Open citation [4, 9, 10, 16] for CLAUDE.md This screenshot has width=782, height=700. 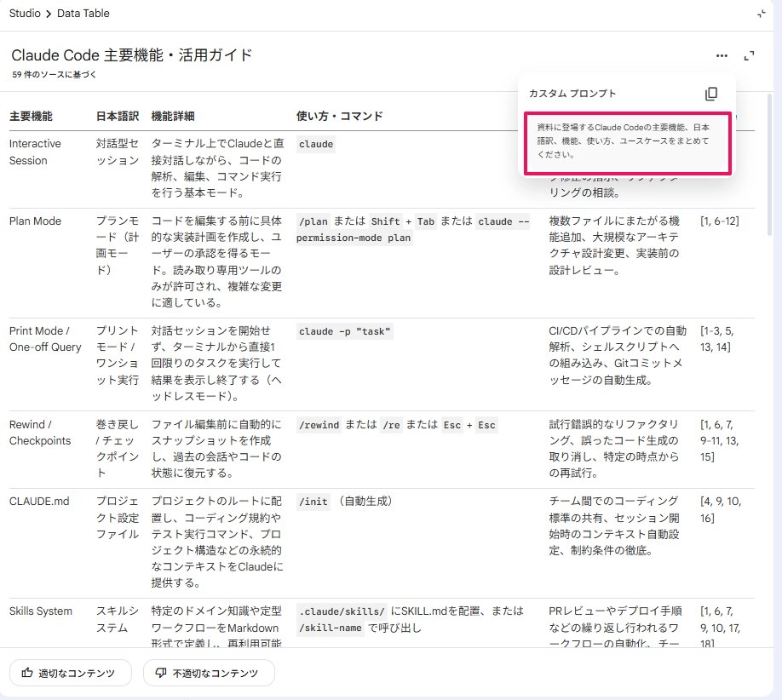tap(721, 509)
